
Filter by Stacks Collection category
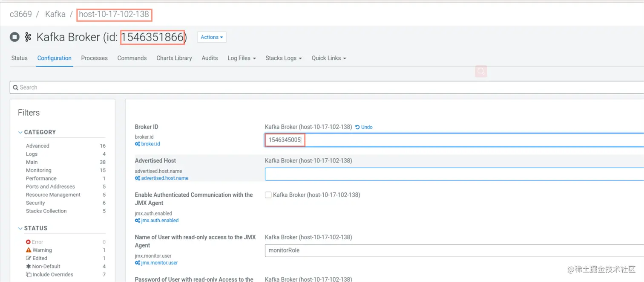point(46,211)
